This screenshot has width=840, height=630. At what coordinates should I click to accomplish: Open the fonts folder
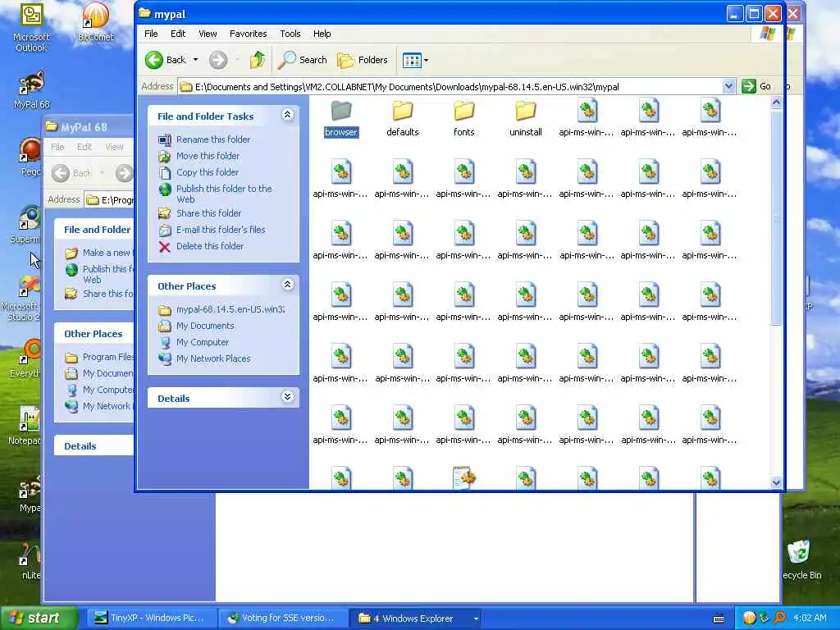pyautogui.click(x=464, y=119)
